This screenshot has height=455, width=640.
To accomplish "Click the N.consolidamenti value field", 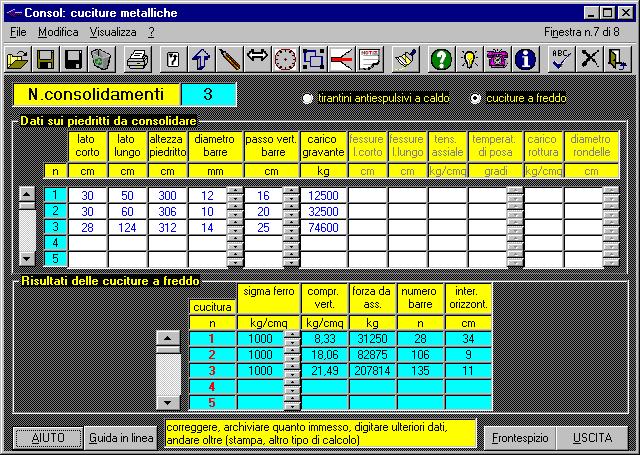I will (x=208, y=95).
